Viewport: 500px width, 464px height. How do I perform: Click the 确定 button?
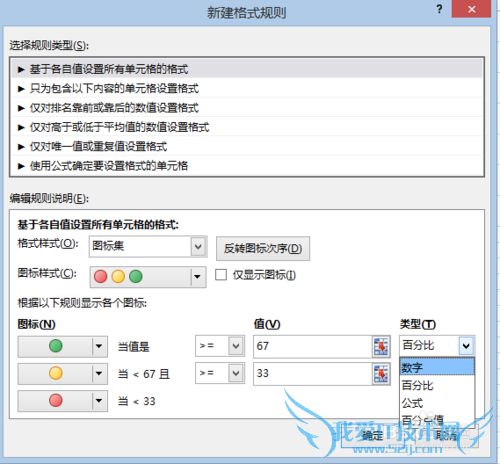click(373, 436)
